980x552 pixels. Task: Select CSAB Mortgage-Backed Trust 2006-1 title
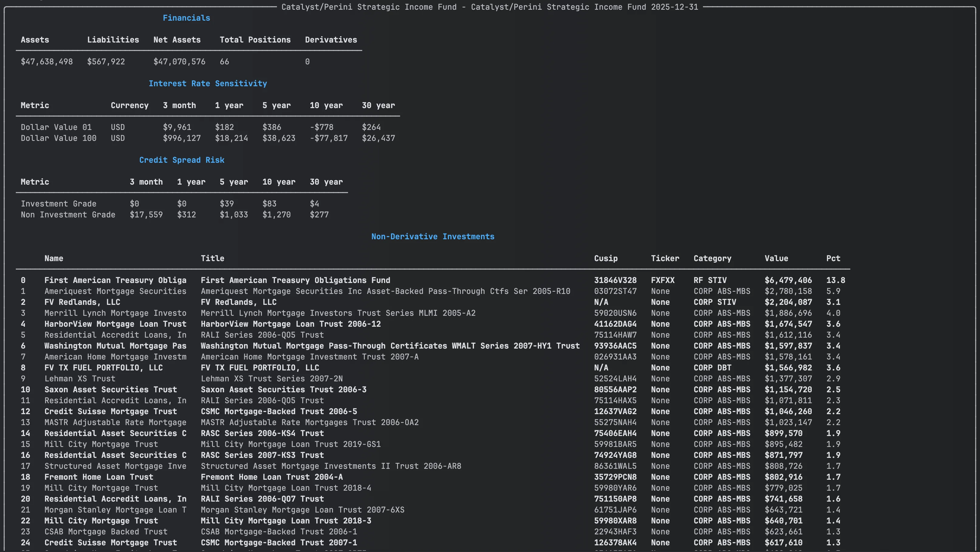279,532
